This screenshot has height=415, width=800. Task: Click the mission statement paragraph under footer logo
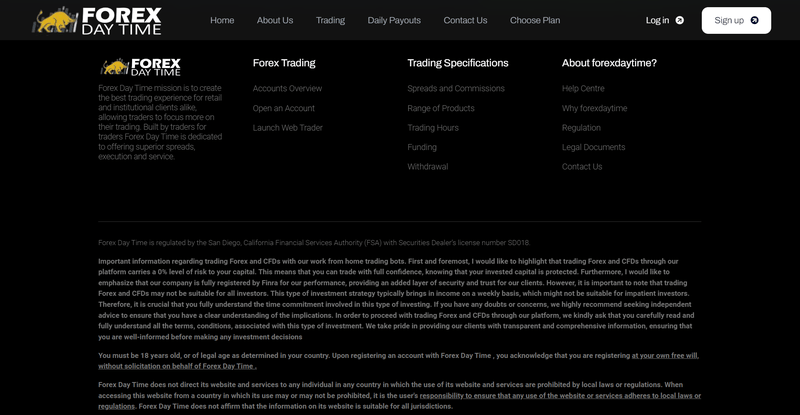tap(160, 123)
